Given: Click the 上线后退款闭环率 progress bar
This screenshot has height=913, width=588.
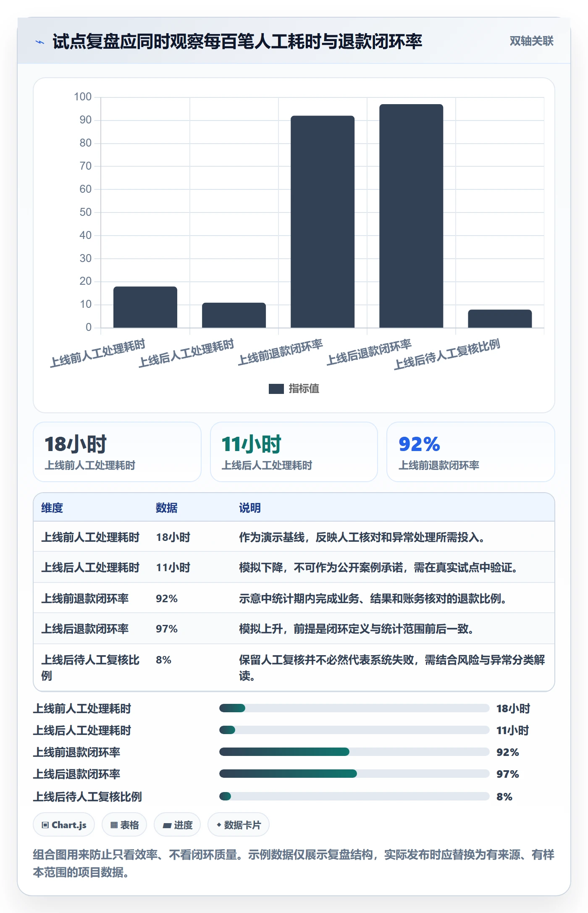Looking at the screenshot, I should tap(354, 774).
